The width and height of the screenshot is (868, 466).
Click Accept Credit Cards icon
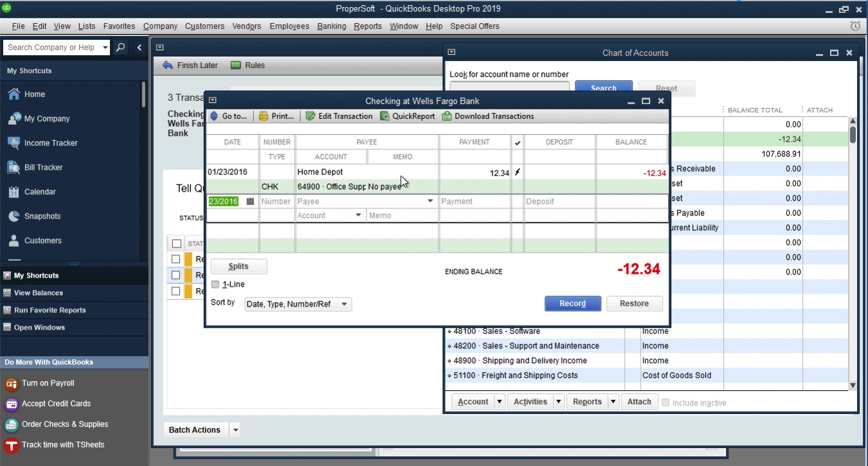click(x=11, y=404)
